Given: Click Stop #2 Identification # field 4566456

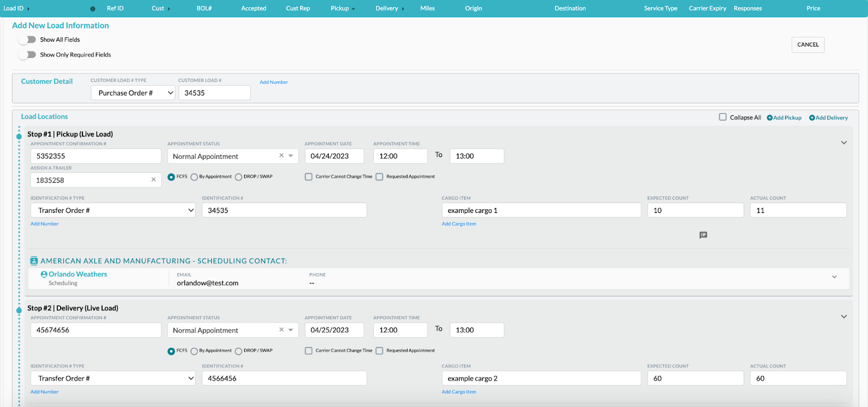Looking at the screenshot, I should tap(284, 378).
